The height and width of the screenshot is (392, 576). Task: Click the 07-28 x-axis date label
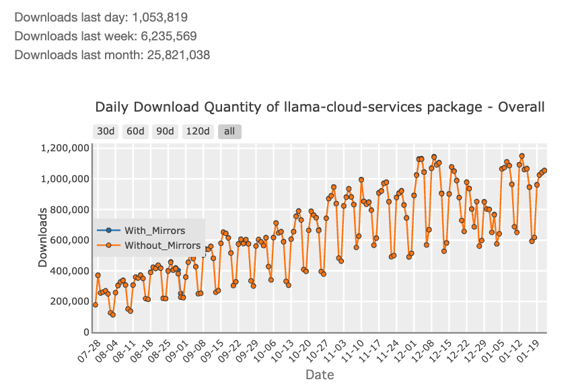89,351
